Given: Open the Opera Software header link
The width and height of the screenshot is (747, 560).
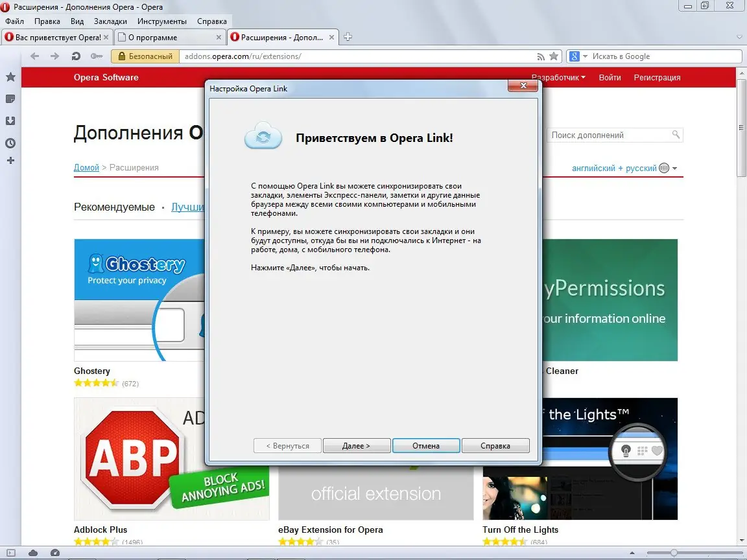Looking at the screenshot, I should click(x=106, y=77).
